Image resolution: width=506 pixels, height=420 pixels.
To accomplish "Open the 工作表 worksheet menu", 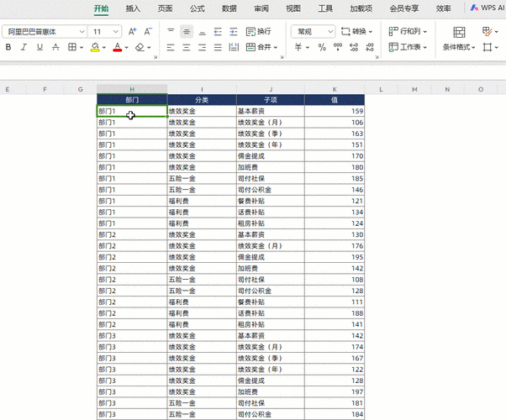I will tap(408, 47).
